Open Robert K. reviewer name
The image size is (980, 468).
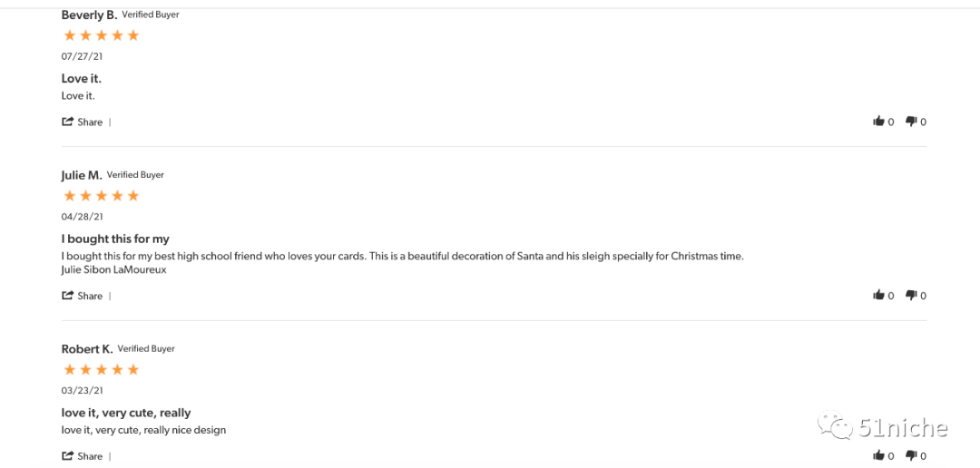pyautogui.click(x=86, y=349)
